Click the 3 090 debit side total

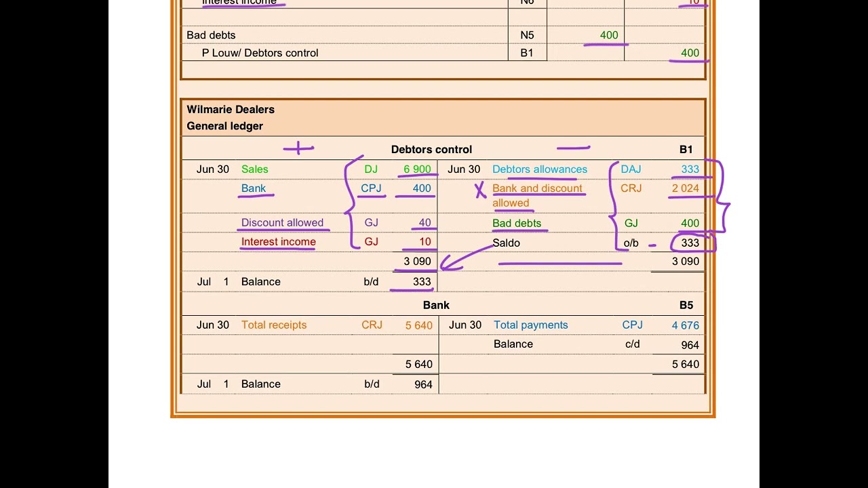pyautogui.click(x=417, y=261)
